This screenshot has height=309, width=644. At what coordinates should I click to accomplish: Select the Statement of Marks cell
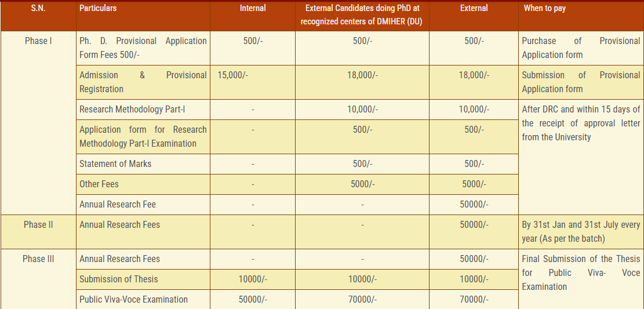(x=115, y=164)
